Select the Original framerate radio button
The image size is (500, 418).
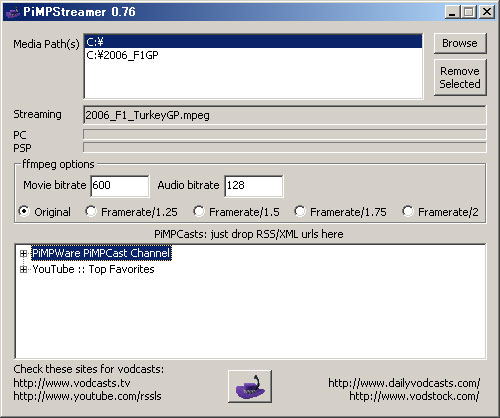pyautogui.click(x=24, y=211)
